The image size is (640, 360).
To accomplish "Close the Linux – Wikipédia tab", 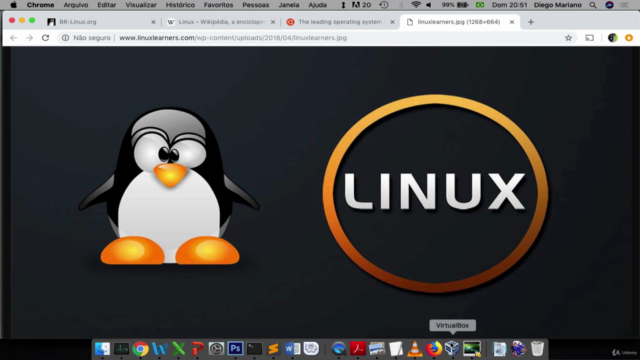I will (273, 22).
